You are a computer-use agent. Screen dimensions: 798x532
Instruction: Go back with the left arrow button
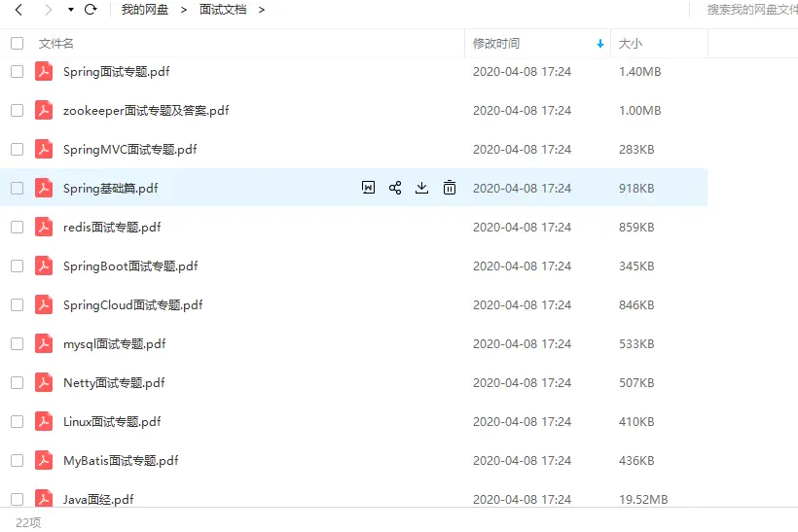point(18,10)
